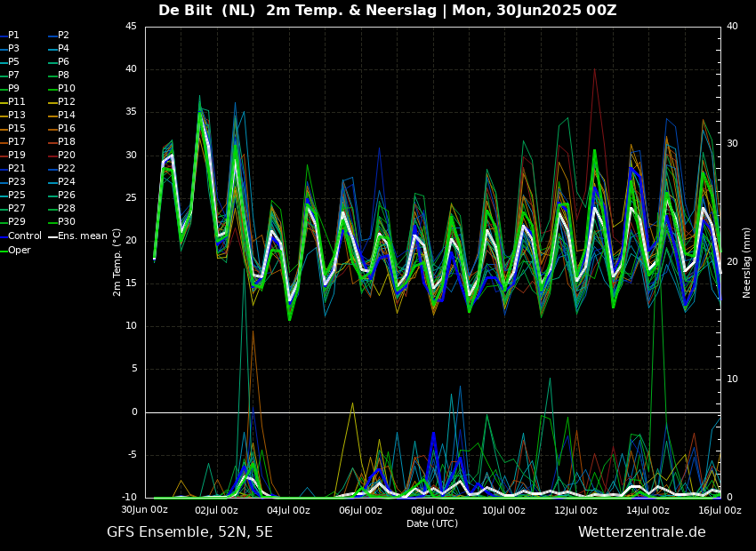The width and height of the screenshot is (756, 551).
Task: Click the P9 legend label
Action: [13, 89]
